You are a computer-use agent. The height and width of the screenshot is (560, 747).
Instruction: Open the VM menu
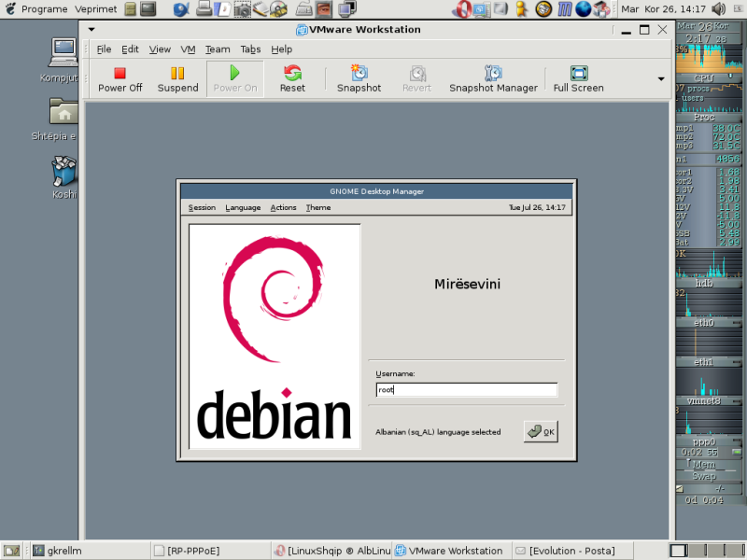(x=188, y=49)
